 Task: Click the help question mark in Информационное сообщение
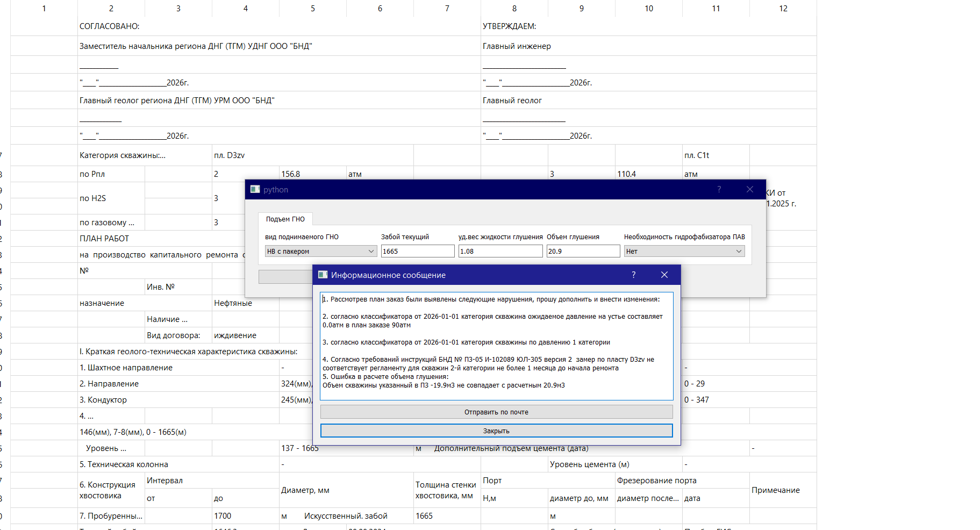click(633, 275)
